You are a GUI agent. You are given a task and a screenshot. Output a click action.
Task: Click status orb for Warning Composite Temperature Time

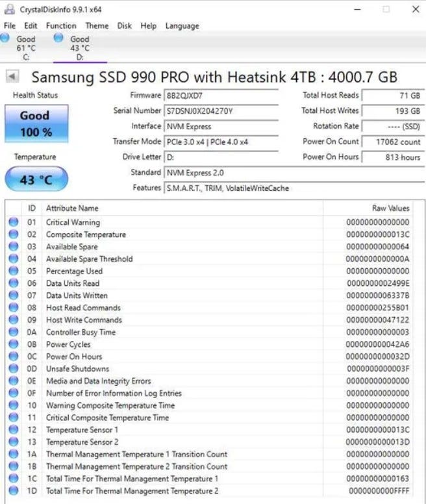pos(14,405)
